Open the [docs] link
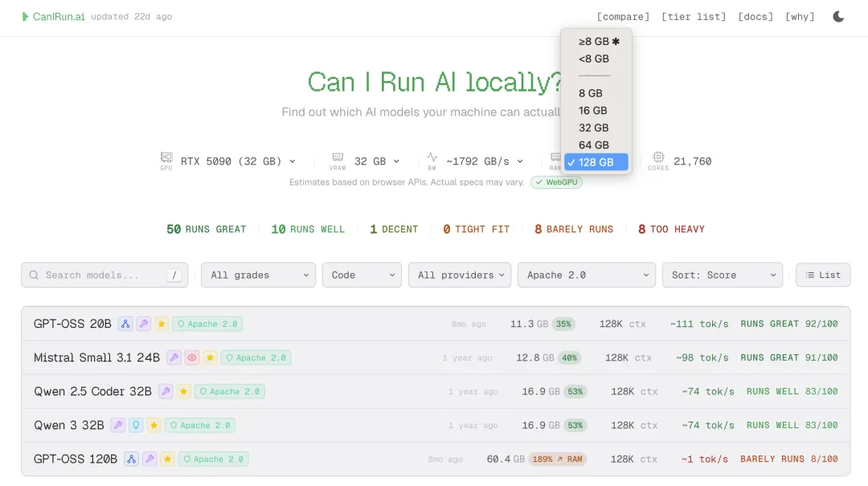Viewport: 868px width, 486px height. tap(755, 17)
